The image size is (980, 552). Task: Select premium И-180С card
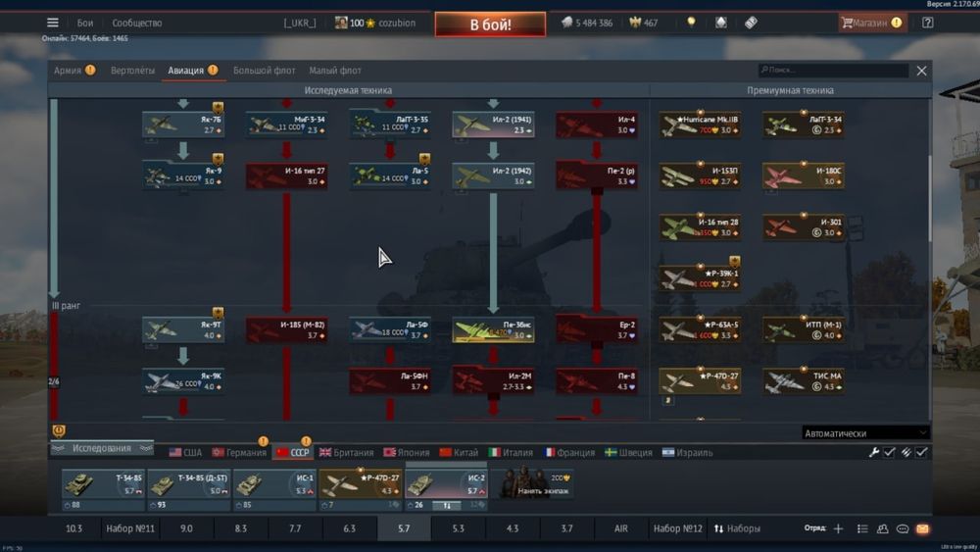[804, 176]
